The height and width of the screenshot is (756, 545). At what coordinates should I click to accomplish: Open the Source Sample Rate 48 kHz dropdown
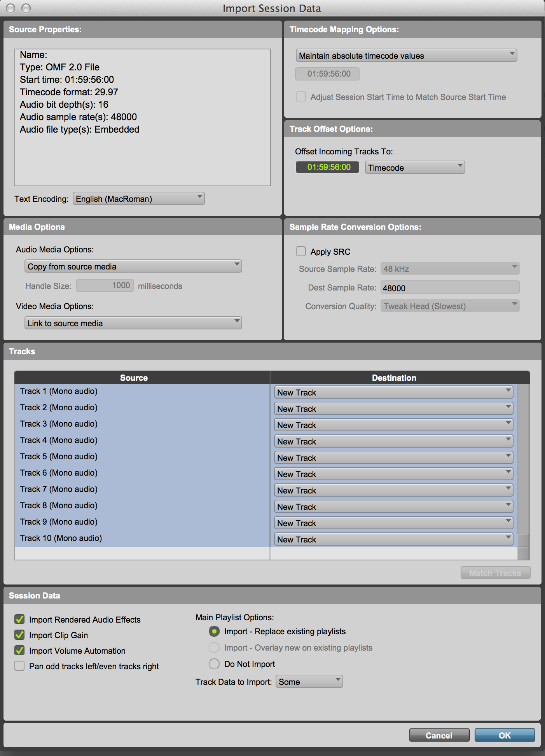450,269
